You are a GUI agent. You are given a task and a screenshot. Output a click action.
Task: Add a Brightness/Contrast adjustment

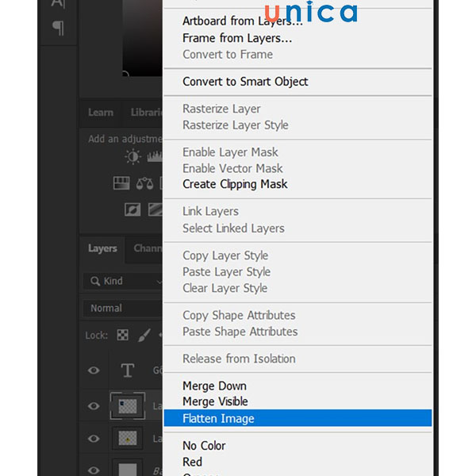pyautogui.click(x=132, y=156)
